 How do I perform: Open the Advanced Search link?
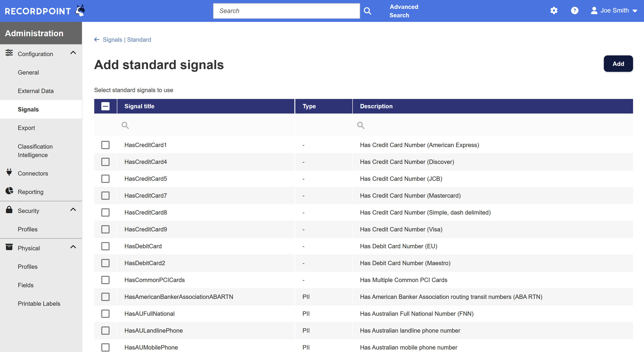(x=403, y=11)
